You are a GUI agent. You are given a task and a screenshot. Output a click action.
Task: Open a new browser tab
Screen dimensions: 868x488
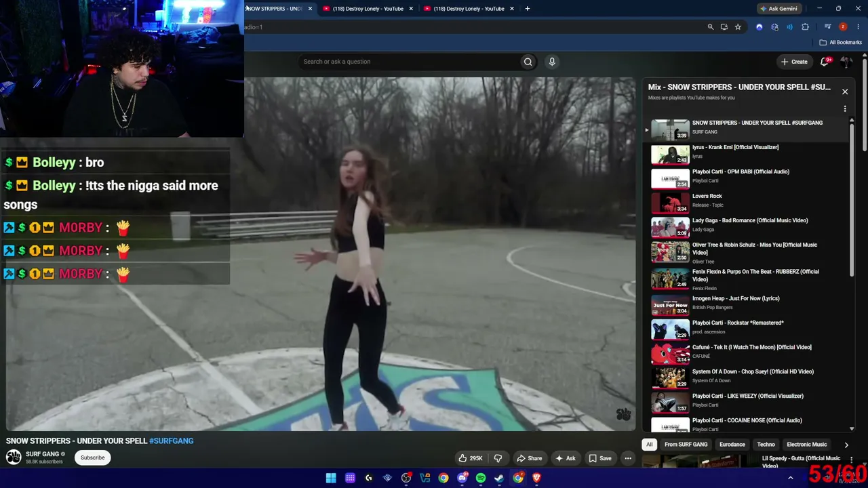(x=527, y=9)
